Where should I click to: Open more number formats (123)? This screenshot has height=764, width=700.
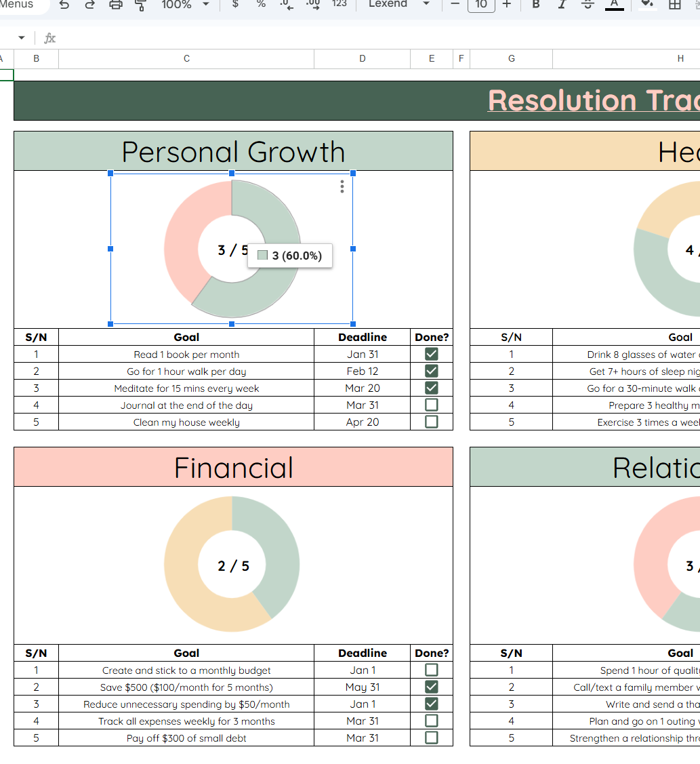click(x=339, y=4)
